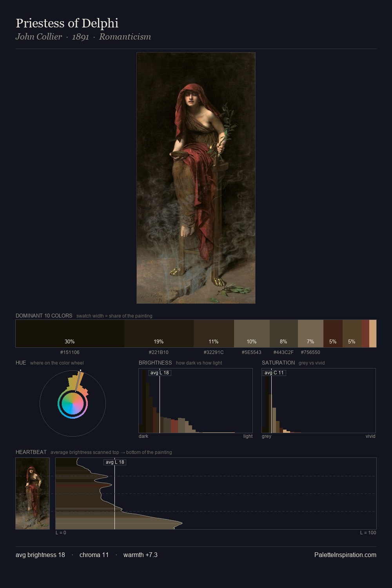
Task: Select the 19% color swatch
Action: pos(159,334)
